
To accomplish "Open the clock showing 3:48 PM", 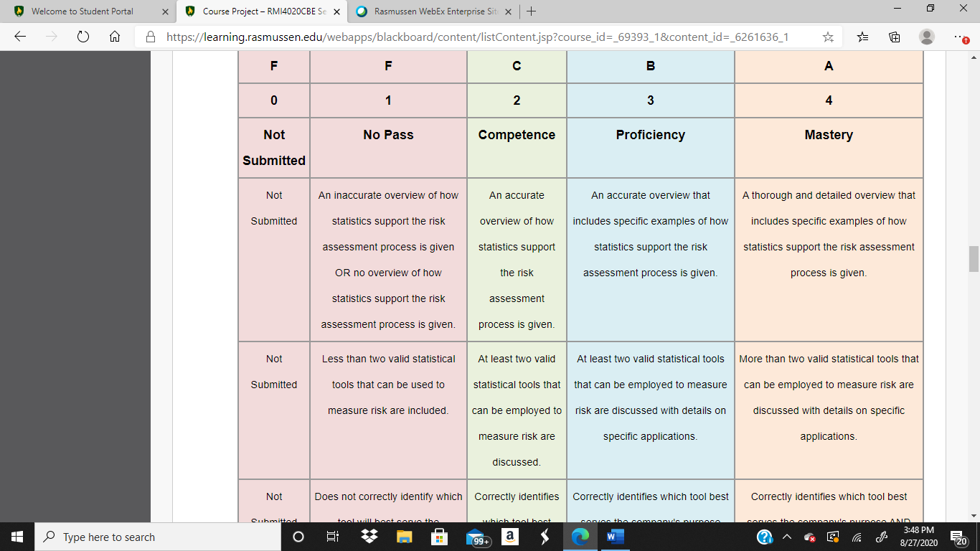I will pos(919,537).
